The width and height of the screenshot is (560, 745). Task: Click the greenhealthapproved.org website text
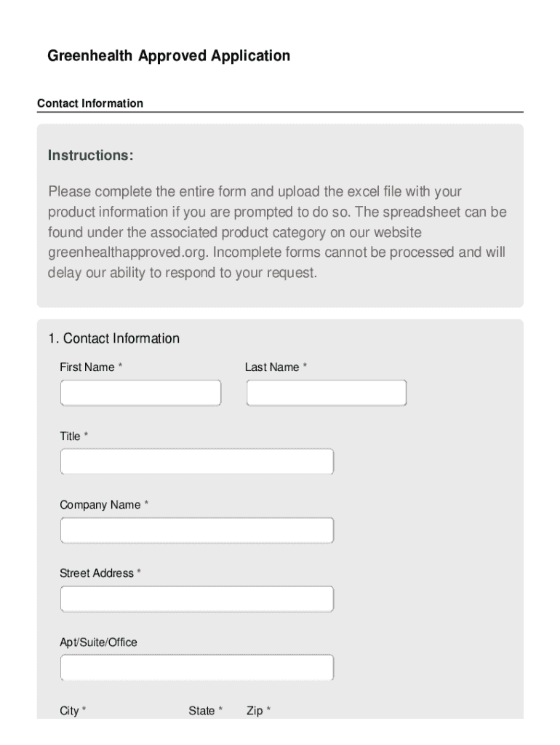click(127, 253)
